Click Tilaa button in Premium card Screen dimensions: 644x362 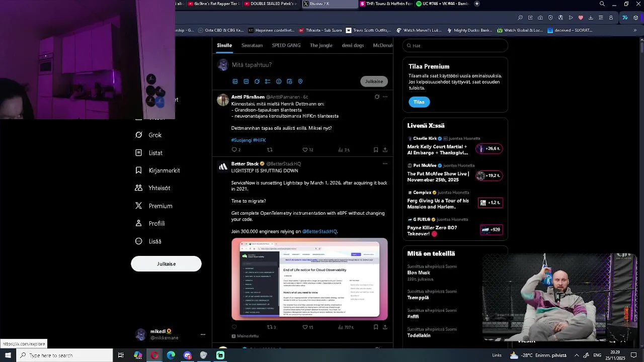coord(419,102)
